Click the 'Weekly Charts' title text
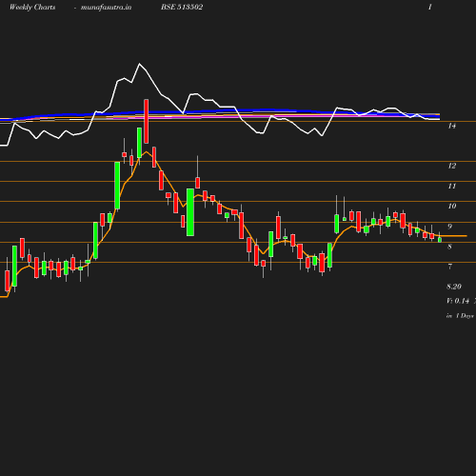The image size is (476, 476). (32, 8)
